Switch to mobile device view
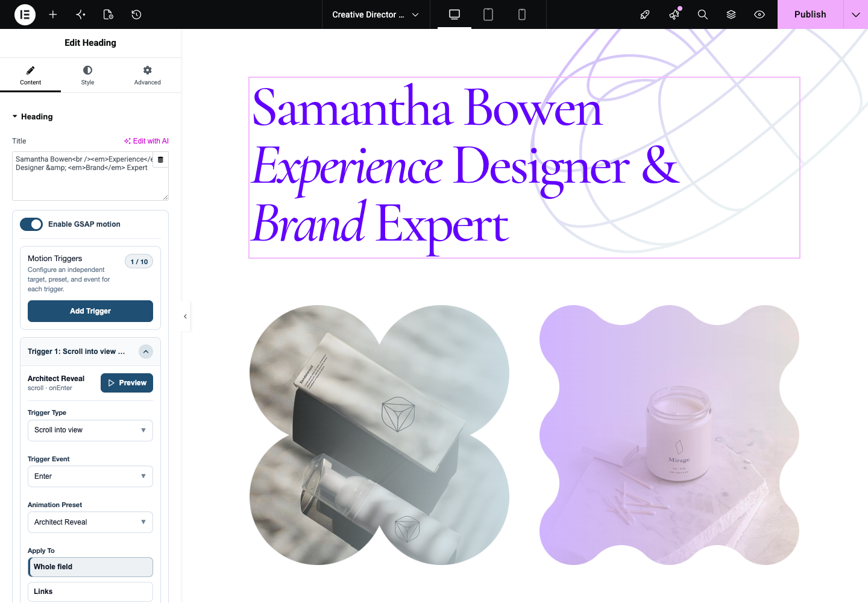 [522, 14]
